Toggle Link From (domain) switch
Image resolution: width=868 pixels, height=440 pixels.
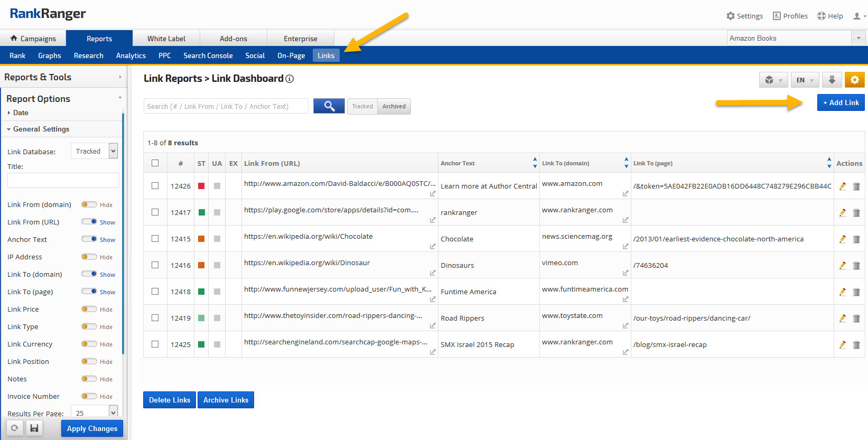click(x=89, y=204)
